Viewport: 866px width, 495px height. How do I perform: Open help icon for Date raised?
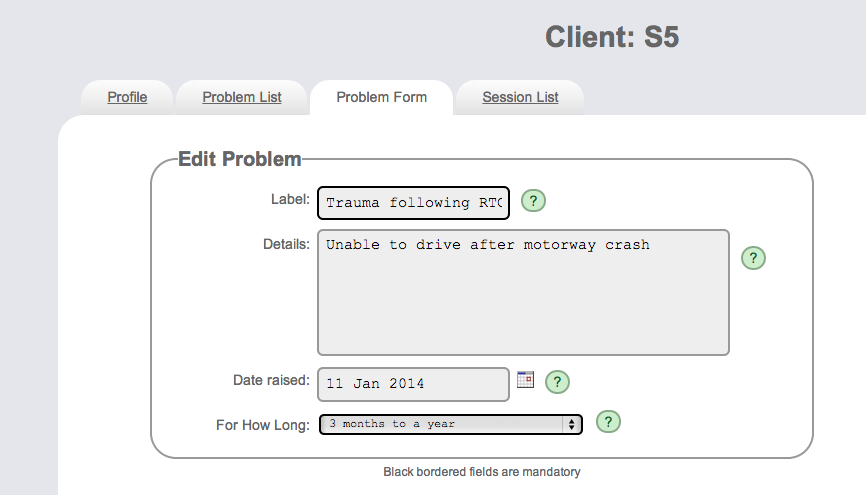tap(557, 382)
